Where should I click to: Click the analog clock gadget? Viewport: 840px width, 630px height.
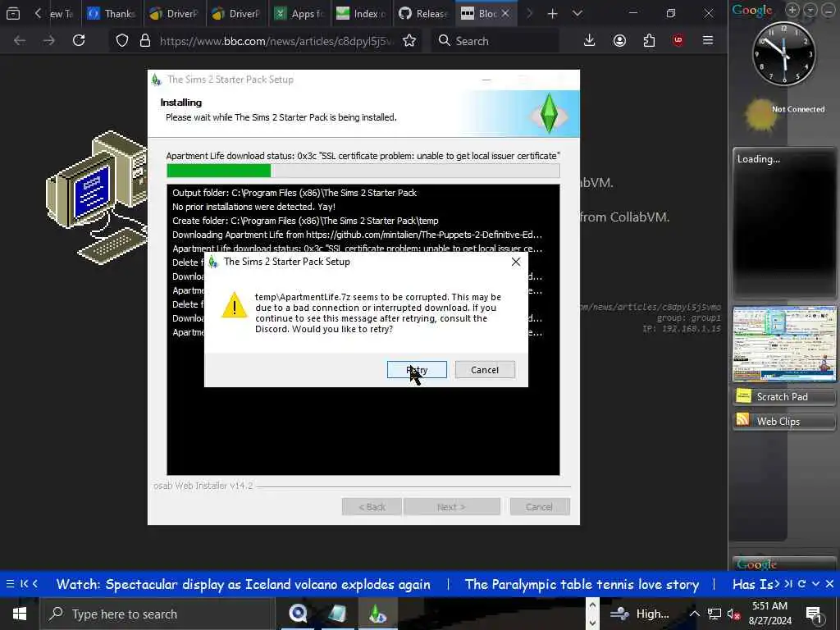click(x=783, y=53)
